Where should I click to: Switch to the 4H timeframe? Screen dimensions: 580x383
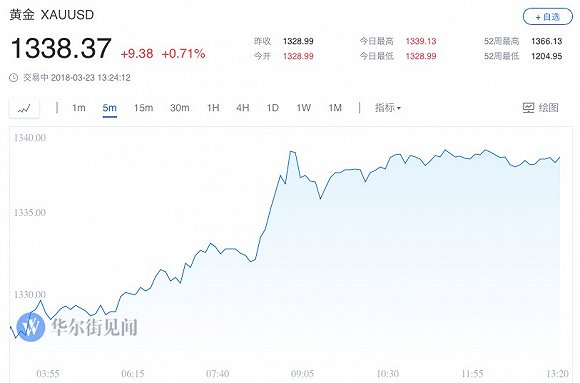pos(243,108)
